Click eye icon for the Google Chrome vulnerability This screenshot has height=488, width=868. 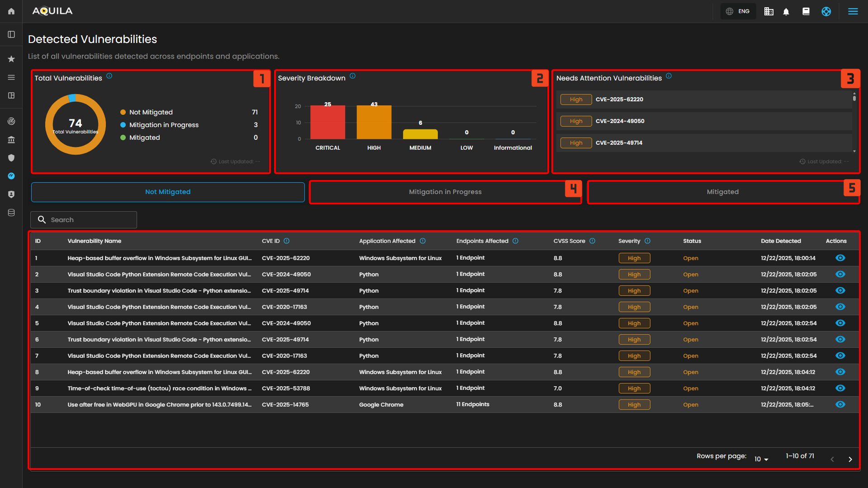point(840,404)
